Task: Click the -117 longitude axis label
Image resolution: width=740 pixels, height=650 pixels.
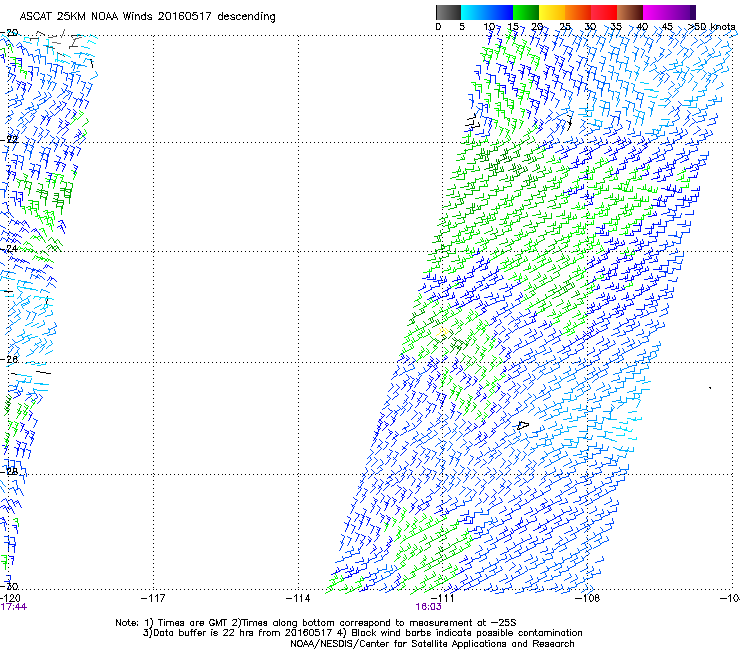Action: point(153,599)
